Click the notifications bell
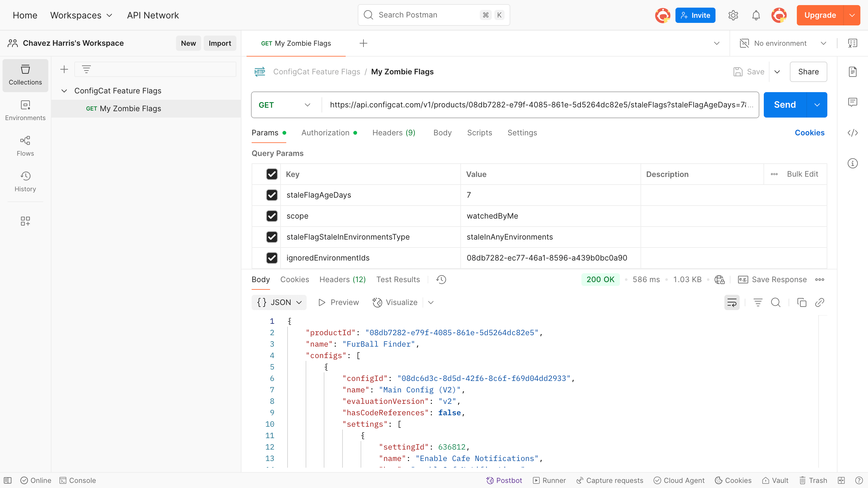The image size is (868, 488). click(x=756, y=15)
